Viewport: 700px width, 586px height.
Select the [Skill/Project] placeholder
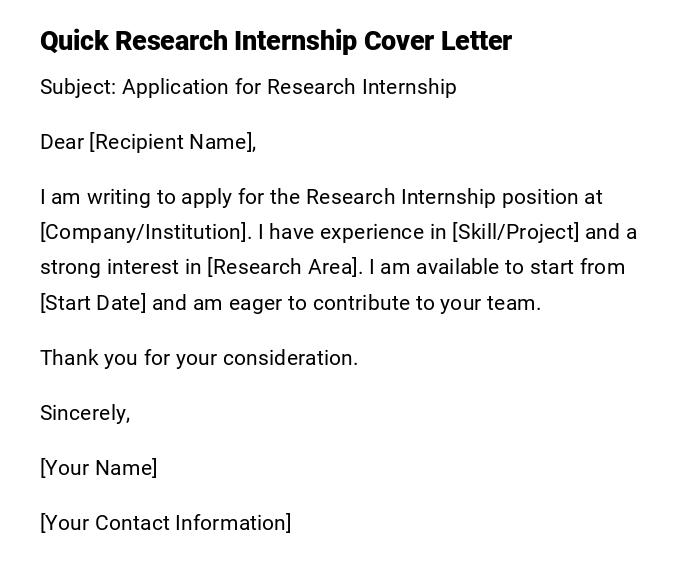tap(515, 232)
